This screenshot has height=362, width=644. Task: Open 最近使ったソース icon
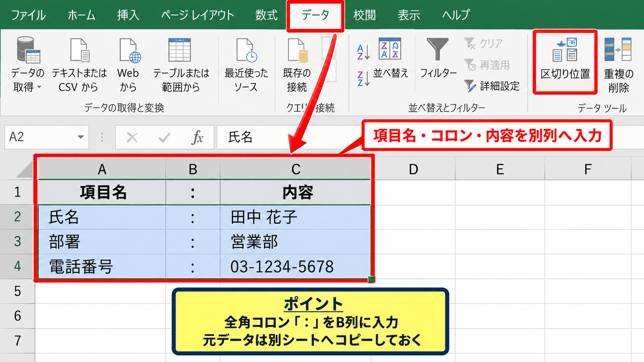247,50
